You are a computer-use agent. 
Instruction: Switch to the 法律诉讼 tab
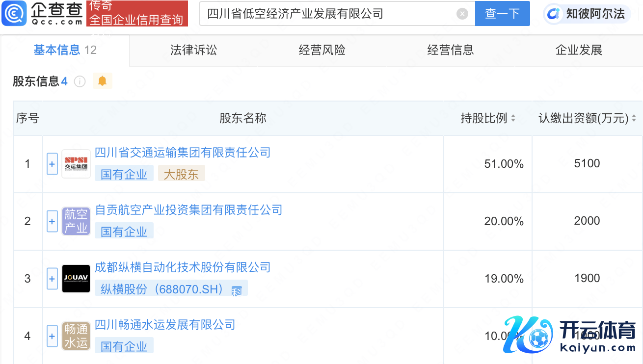[x=193, y=50]
